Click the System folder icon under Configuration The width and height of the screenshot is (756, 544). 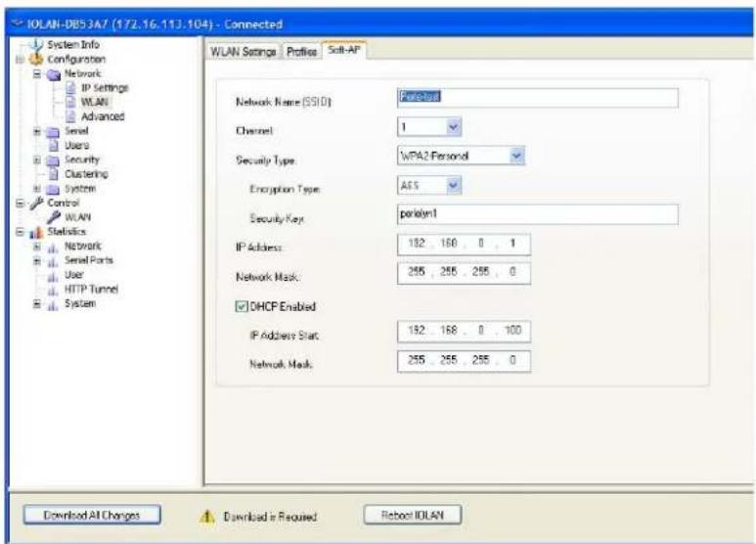(x=53, y=189)
